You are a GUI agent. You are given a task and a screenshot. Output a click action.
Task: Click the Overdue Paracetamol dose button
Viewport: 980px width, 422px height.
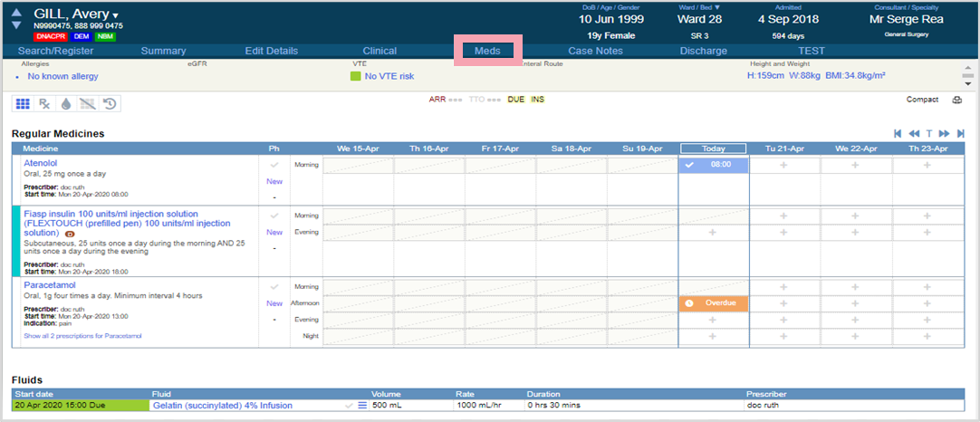[714, 302]
